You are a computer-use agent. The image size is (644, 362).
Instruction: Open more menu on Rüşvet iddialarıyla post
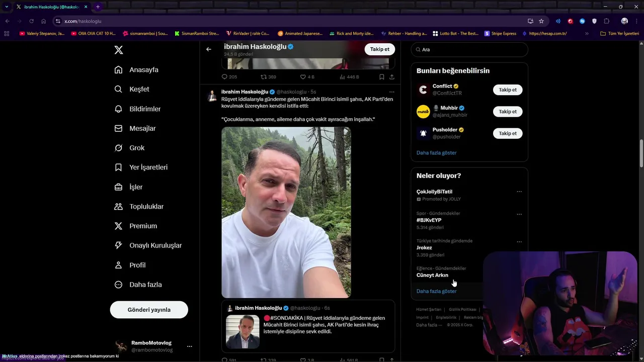(x=391, y=92)
